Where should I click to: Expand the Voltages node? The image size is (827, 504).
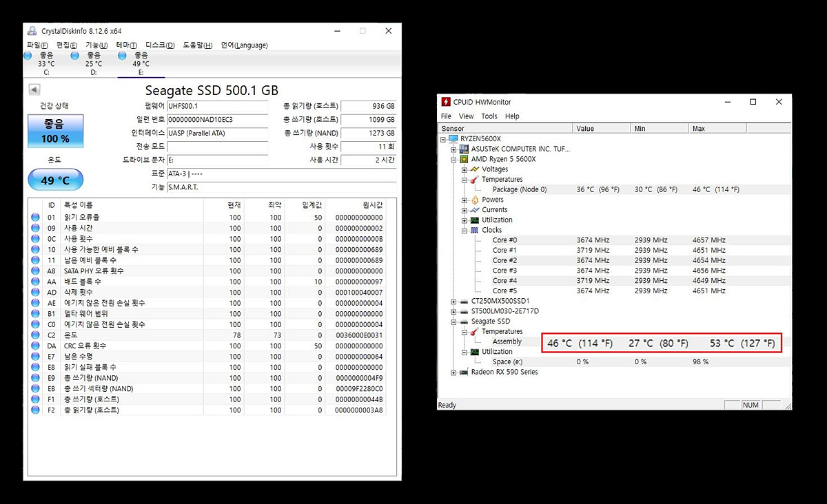pos(464,169)
